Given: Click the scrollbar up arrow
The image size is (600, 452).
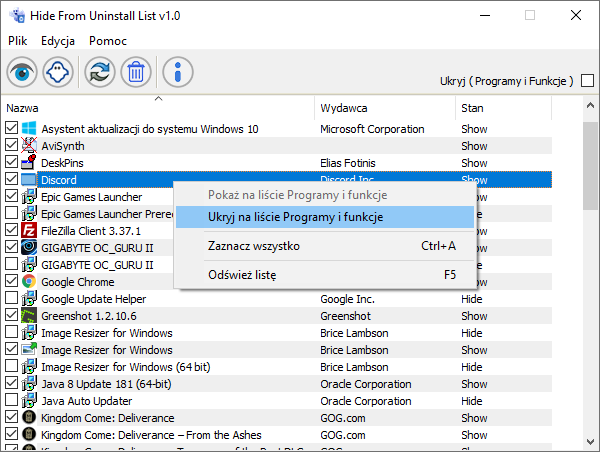Looking at the screenshot, I should coord(590,105).
